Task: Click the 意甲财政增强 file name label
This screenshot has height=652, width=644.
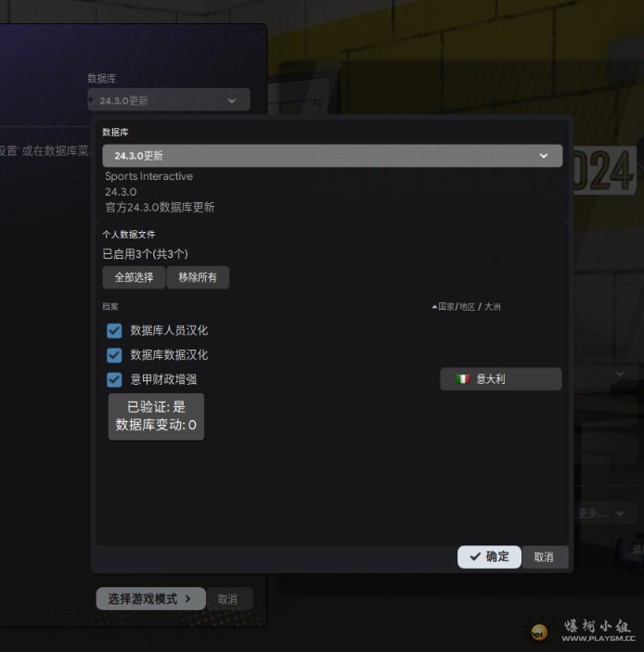Action: [163, 379]
